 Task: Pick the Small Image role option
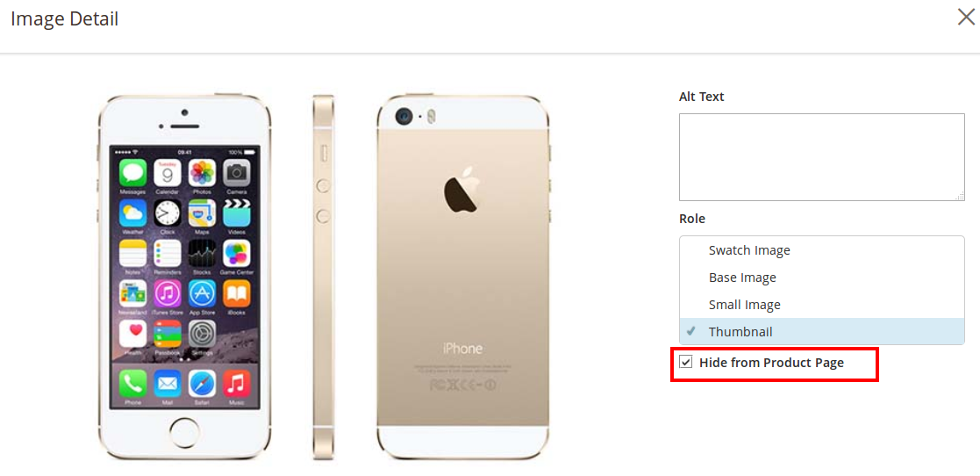coord(744,305)
